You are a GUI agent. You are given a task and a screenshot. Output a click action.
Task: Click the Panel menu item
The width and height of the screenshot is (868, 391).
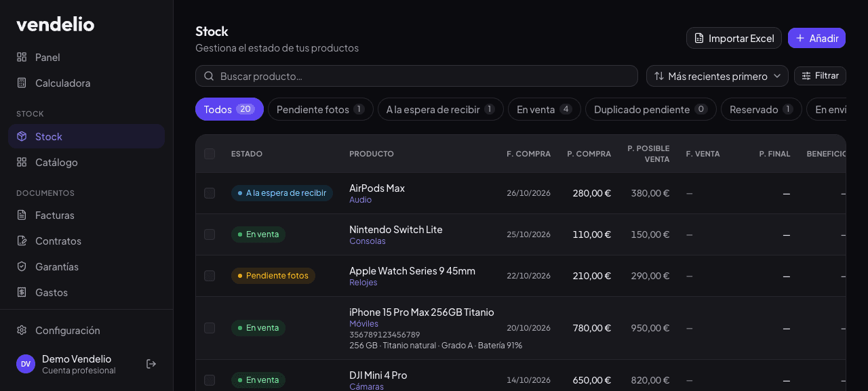coord(87,57)
